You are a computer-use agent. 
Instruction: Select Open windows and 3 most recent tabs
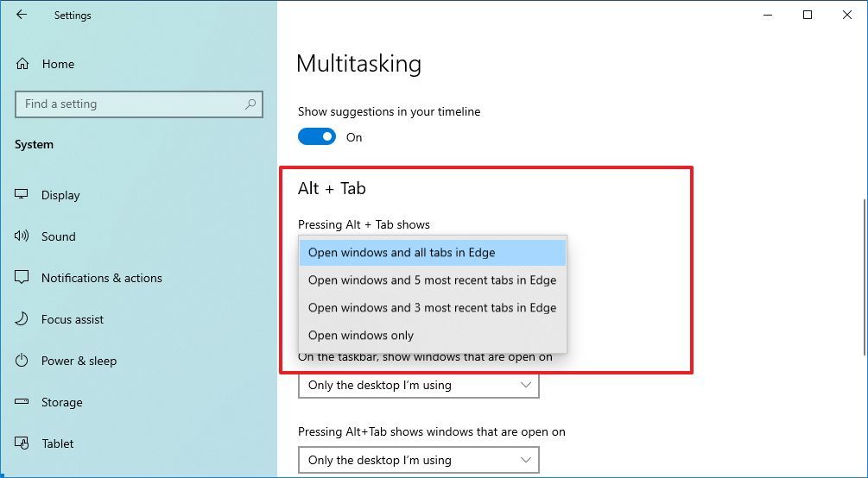click(432, 308)
